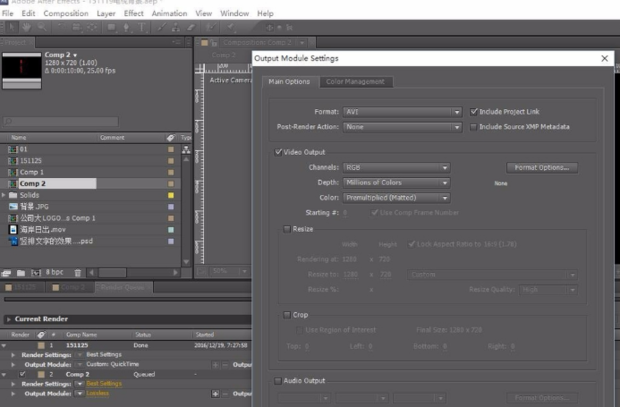Click the 海岸日出.mov video file icon
The width and height of the screenshot is (620, 407).
[x=12, y=229]
